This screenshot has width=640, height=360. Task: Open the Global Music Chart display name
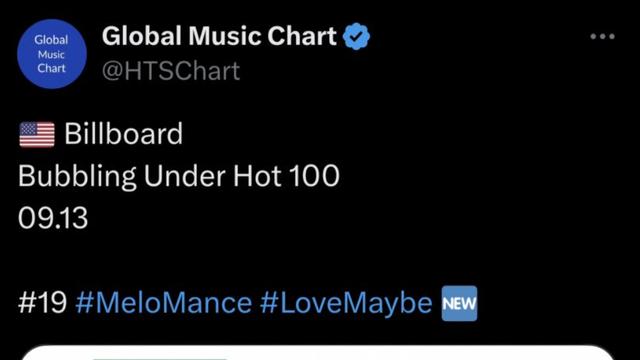click(219, 36)
